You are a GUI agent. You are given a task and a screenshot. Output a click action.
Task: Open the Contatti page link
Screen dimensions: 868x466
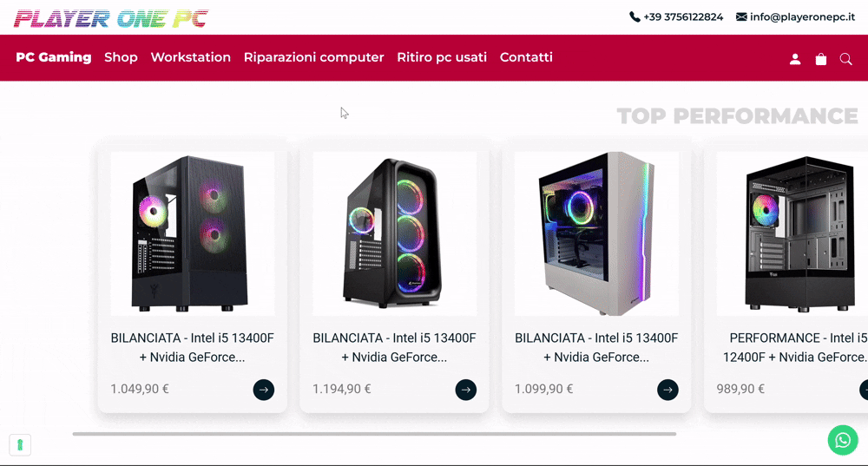coord(526,57)
